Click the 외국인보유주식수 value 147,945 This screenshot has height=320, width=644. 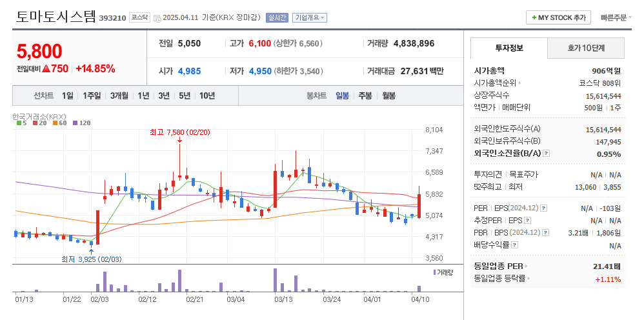[x=609, y=142]
